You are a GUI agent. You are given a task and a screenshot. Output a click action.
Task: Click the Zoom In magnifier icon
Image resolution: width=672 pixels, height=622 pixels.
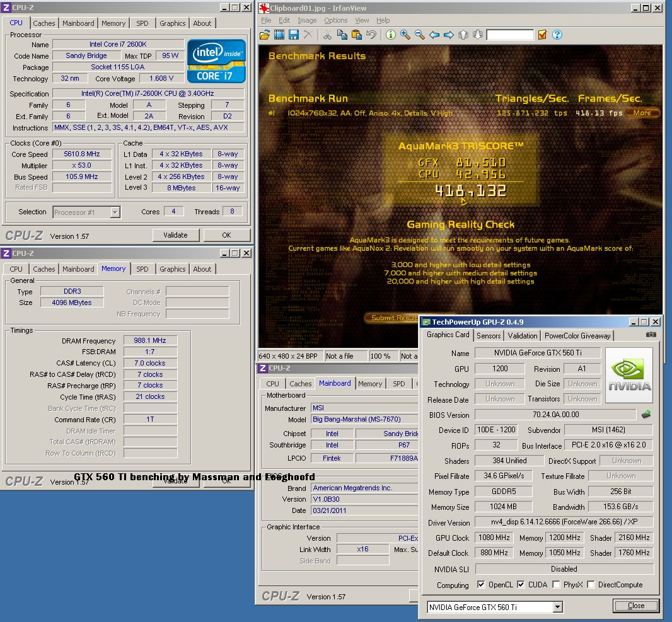tap(405, 35)
